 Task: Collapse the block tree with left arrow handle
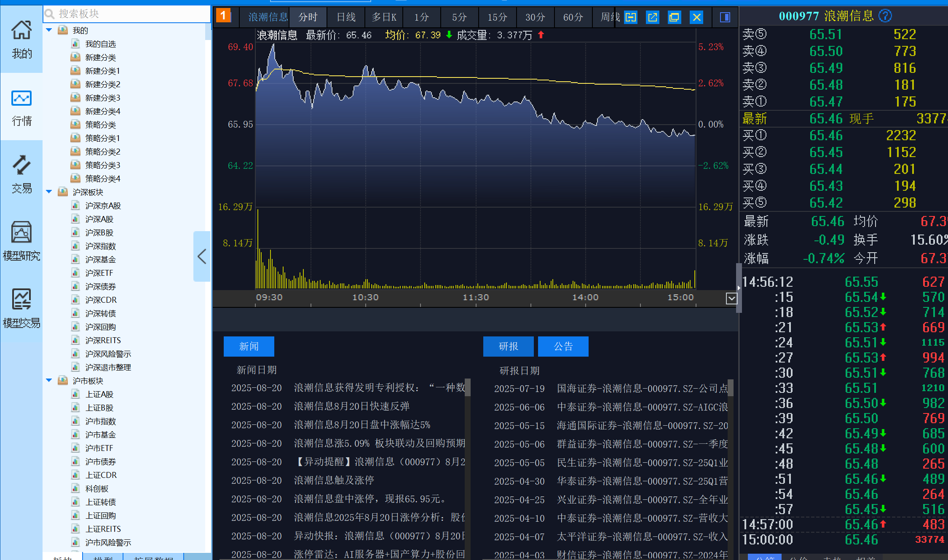pos(202,256)
